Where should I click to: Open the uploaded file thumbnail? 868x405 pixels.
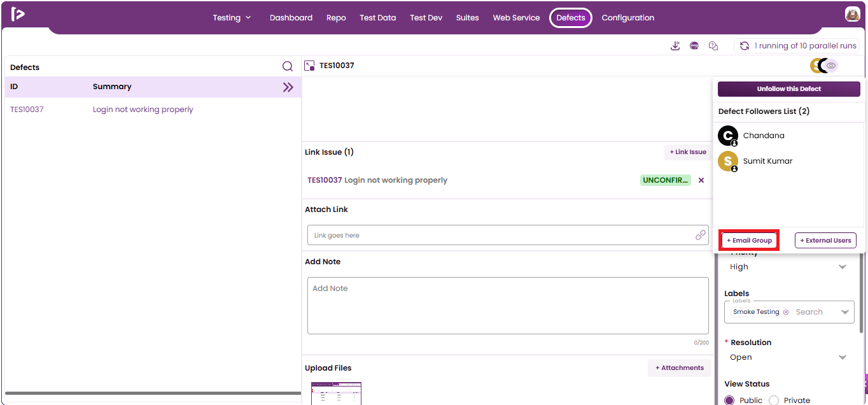336,394
